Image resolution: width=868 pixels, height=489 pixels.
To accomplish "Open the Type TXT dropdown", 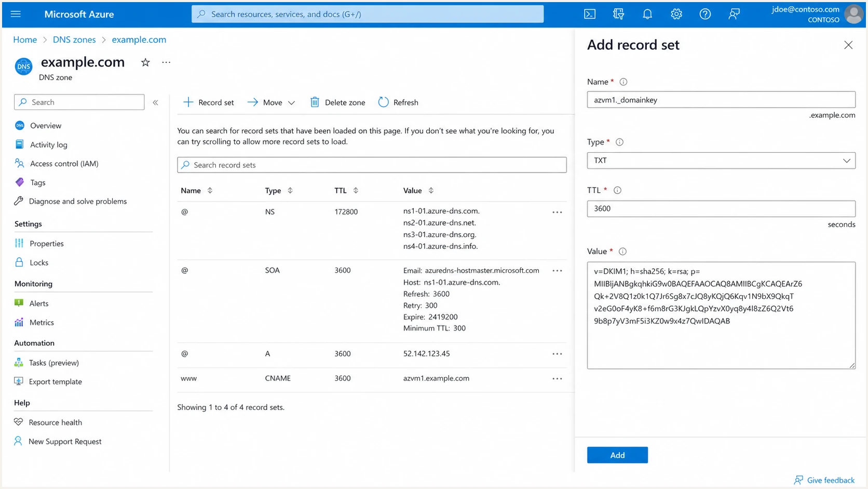I will point(721,161).
